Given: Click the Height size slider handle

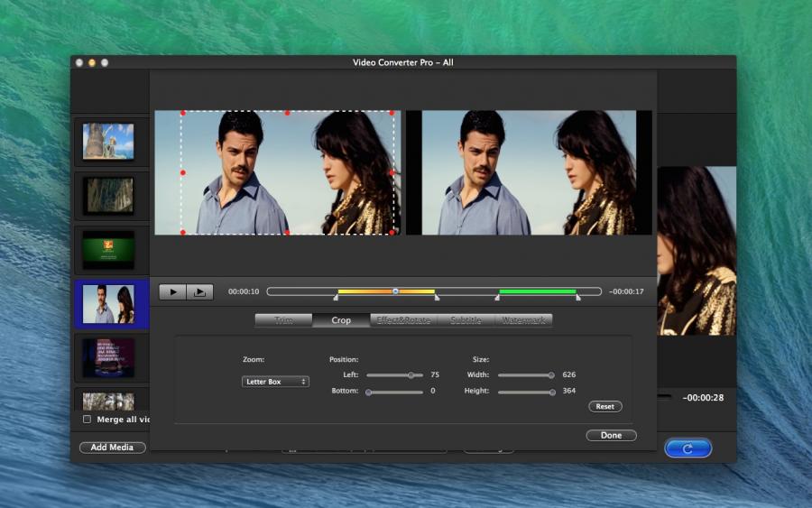Looking at the screenshot, I should click(x=552, y=392).
